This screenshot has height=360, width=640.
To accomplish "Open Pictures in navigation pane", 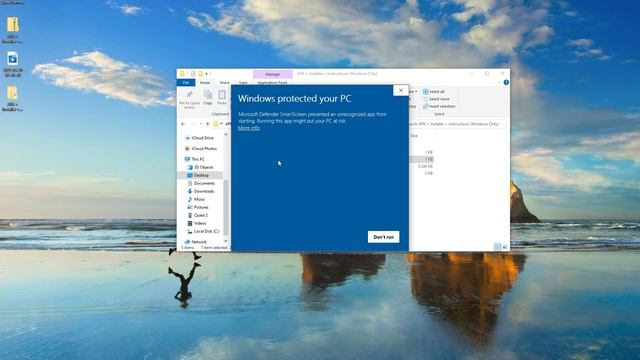I will click(198, 207).
